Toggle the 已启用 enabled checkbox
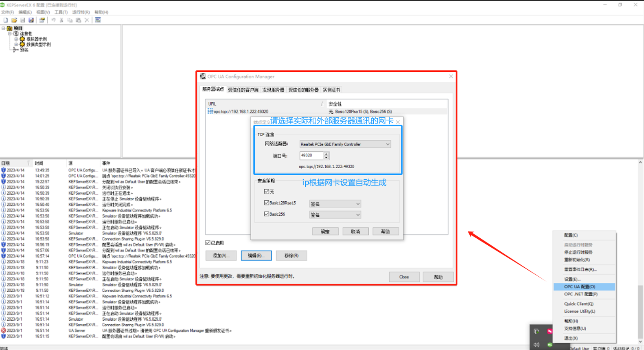Screen dimensions: 644x350 click(208, 243)
